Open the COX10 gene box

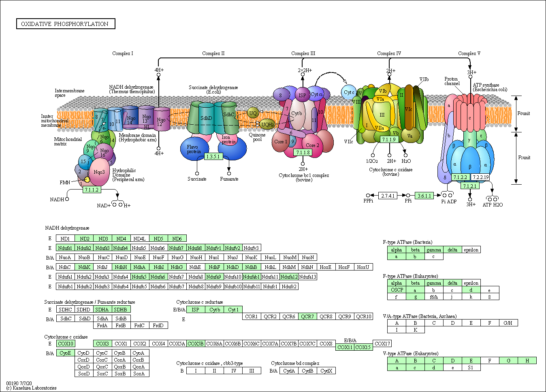65,343
